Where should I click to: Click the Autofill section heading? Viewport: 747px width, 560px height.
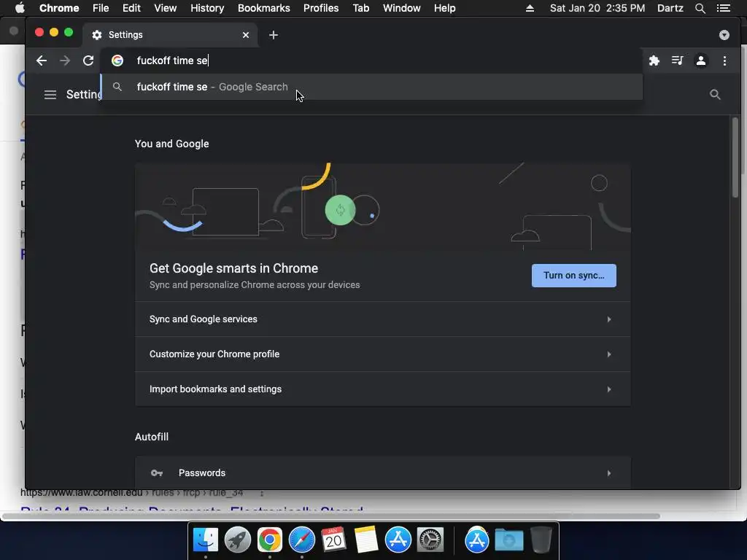point(152,437)
